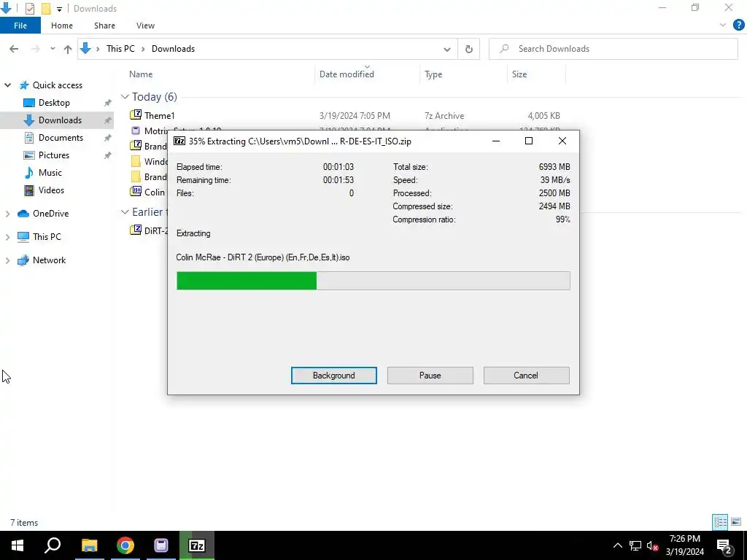Collapse Quick access in navigation pane
Image resolution: width=747 pixels, height=560 pixels.
tap(7, 85)
